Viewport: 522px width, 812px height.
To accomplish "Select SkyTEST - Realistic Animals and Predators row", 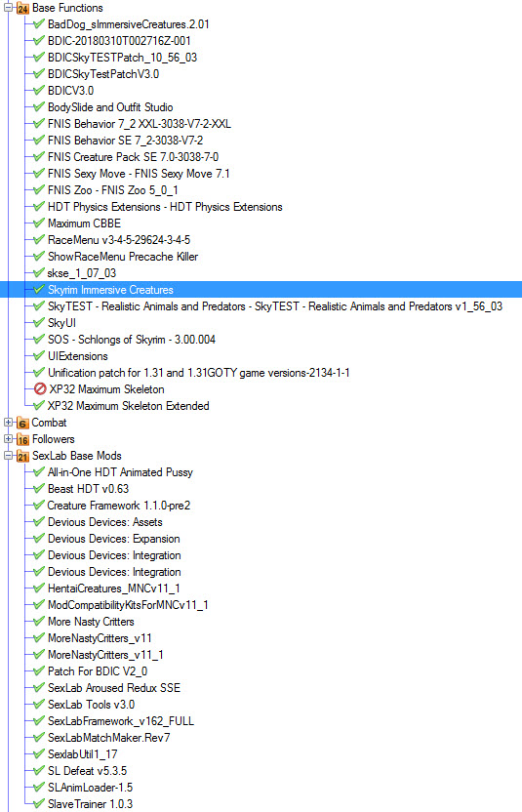I will pyautogui.click(x=275, y=306).
